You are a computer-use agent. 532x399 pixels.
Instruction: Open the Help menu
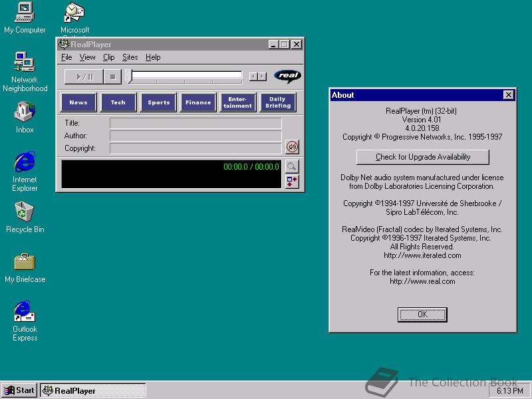[x=153, y=57]
